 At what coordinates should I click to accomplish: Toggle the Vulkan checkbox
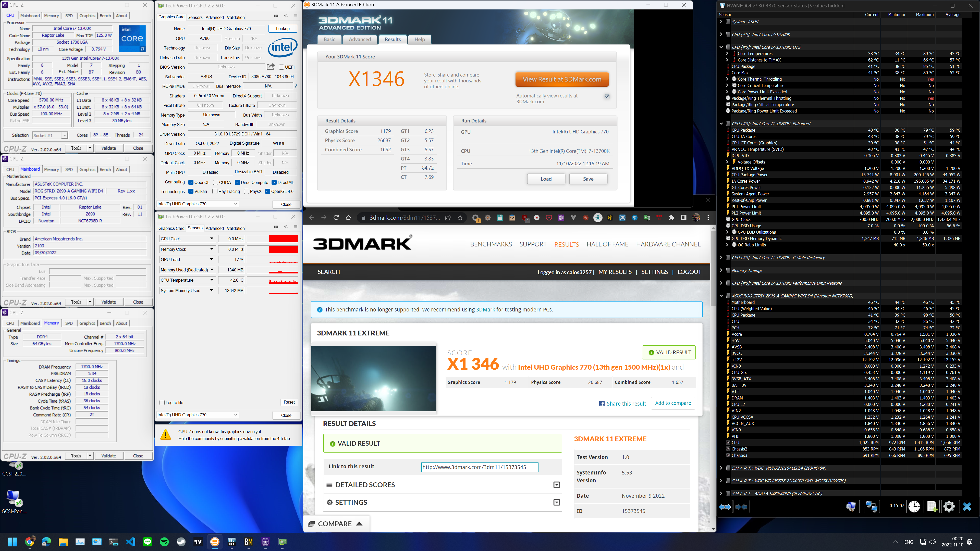pos(191,191)
